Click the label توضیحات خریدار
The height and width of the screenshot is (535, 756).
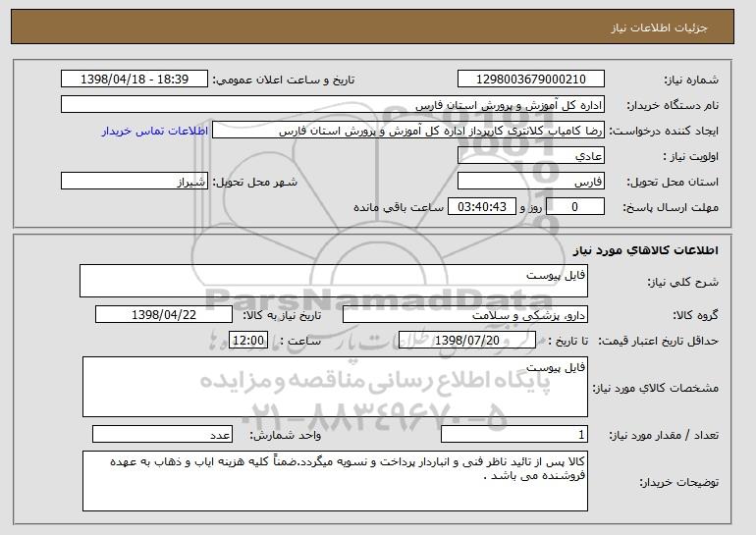679,482
